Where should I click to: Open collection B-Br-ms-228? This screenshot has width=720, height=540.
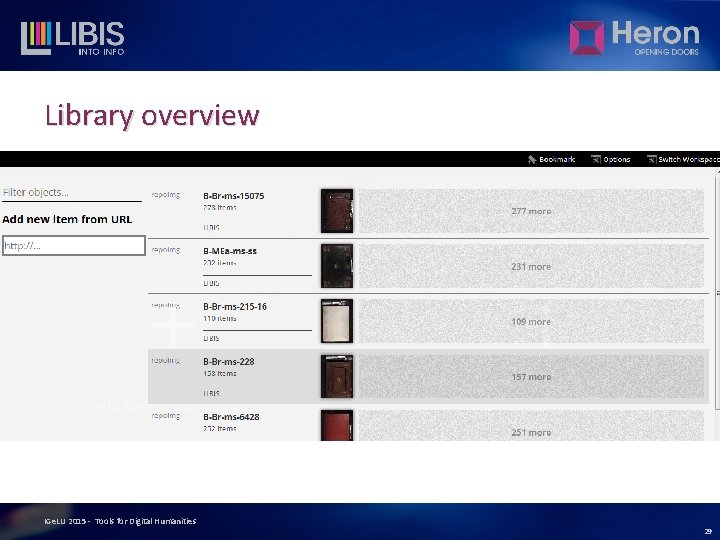(x=229, y=361)
